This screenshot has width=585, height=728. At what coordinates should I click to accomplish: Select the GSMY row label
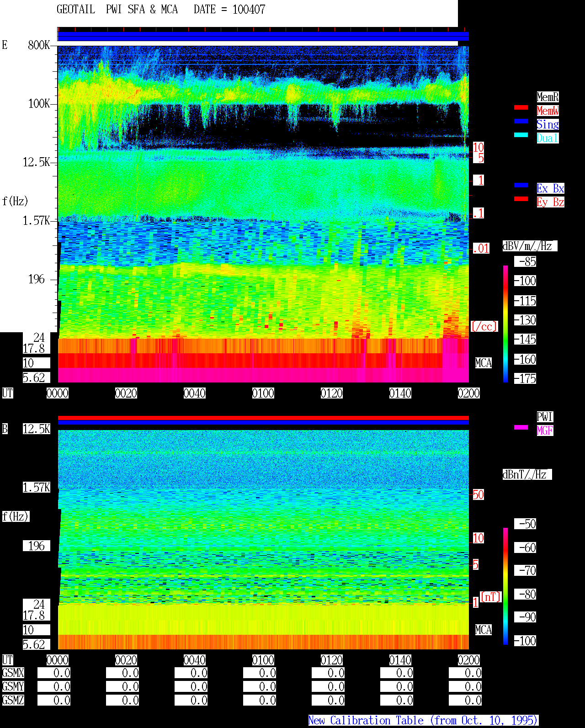coord(13,686)
